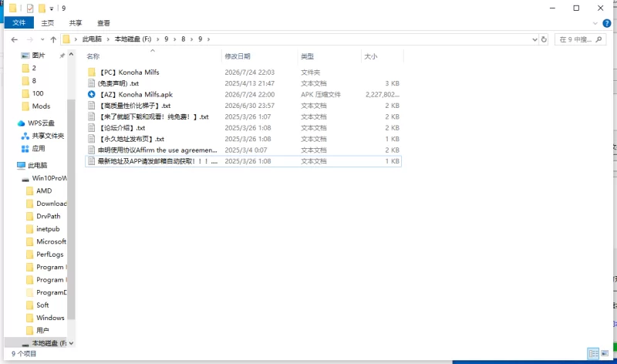Click the 【PC】Konoha Milfs folder icon

coord(91,72)
